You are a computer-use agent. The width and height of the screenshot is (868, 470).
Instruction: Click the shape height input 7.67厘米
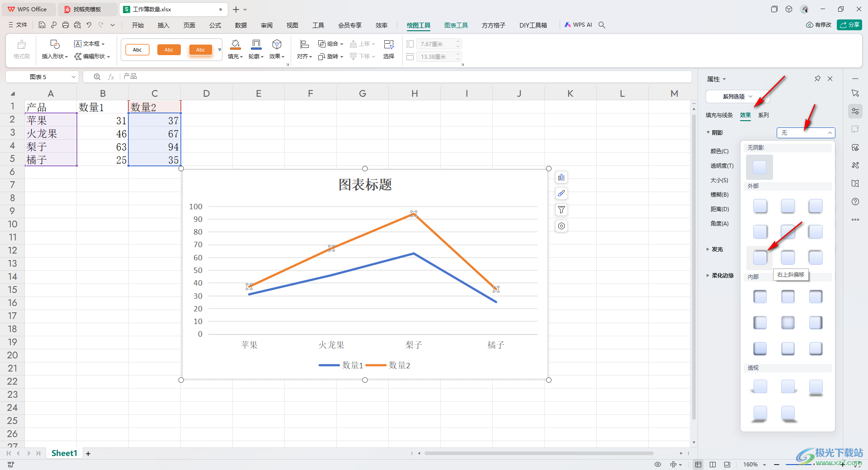(436, 44)
